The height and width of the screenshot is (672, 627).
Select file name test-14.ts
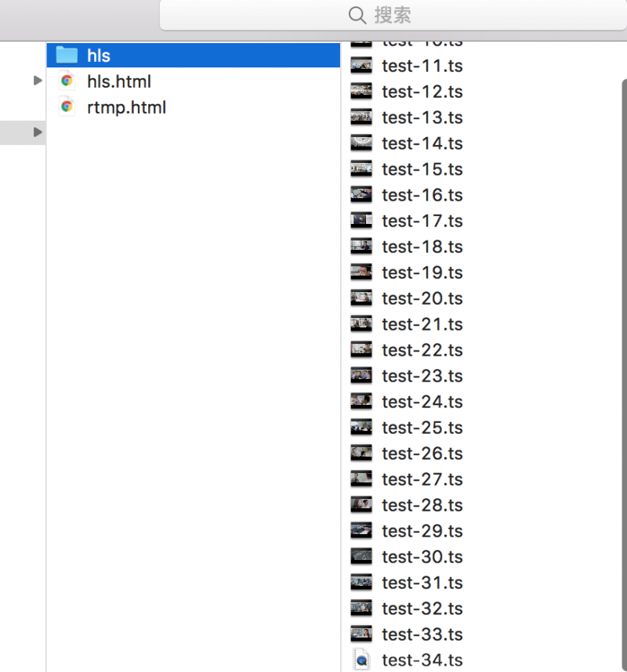[422, 143]
